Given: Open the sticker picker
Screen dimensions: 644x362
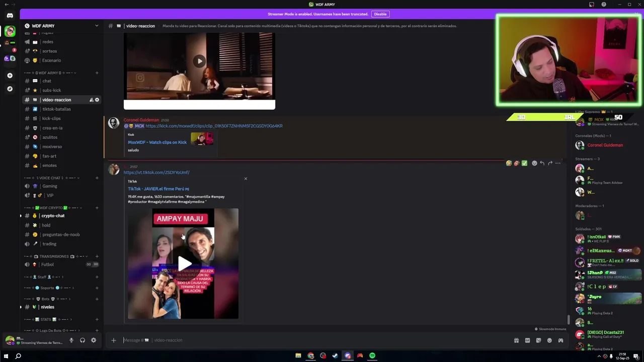Looking at the screenshot, I should tap(538, 340).
